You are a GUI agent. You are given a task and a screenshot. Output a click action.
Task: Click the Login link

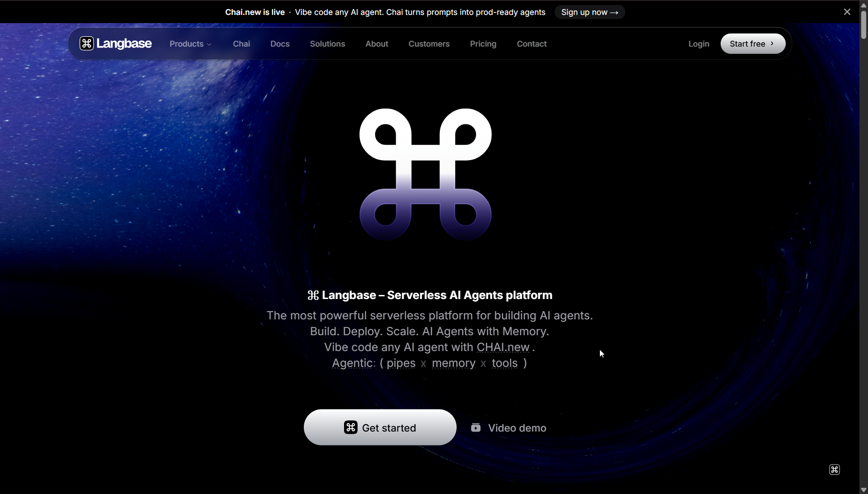tap(698, 44)
